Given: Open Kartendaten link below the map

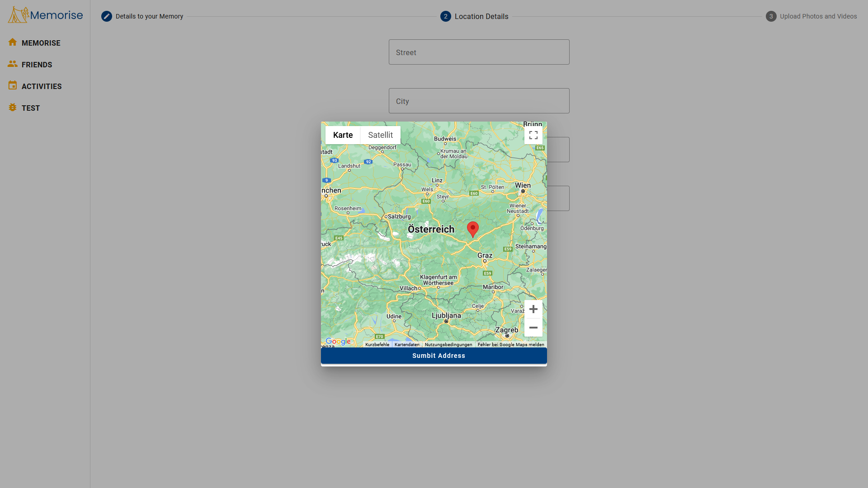Looking at the screenshot, I should coord(406,344).
